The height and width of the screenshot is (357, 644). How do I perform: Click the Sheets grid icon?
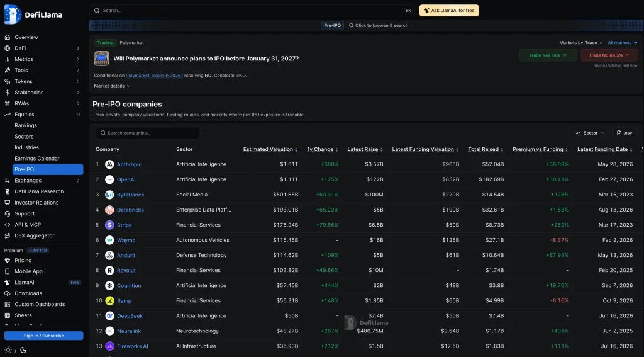[8, 315]
